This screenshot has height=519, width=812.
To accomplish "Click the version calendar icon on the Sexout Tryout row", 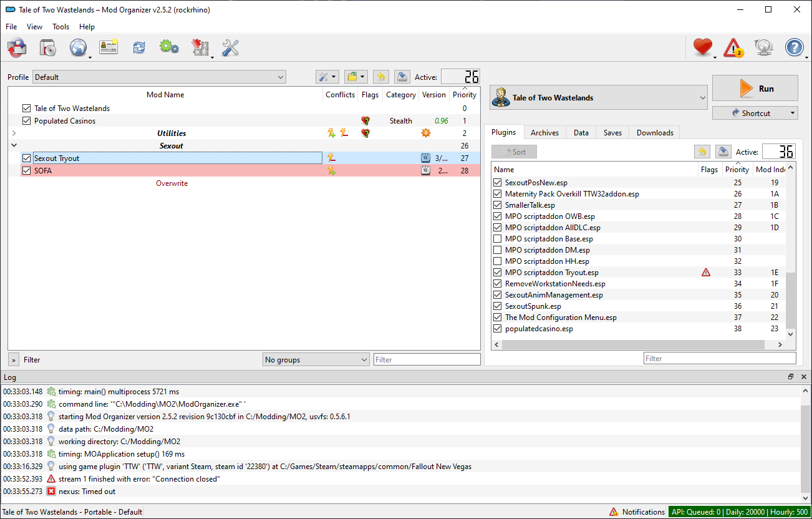I will pyautogui.click(x=426, y=158).
